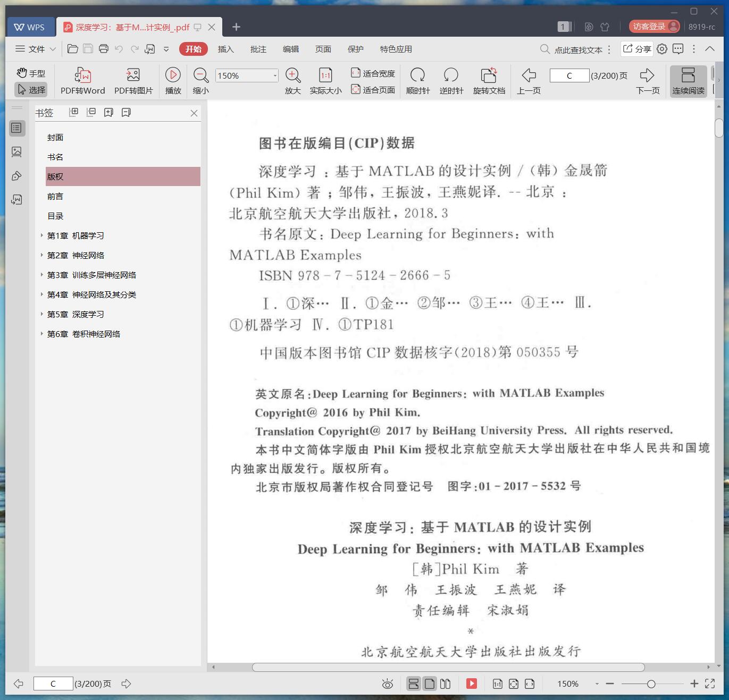Jump to 前言 bookmark
This screenshot has height=700, width=729.
(55, 196)
